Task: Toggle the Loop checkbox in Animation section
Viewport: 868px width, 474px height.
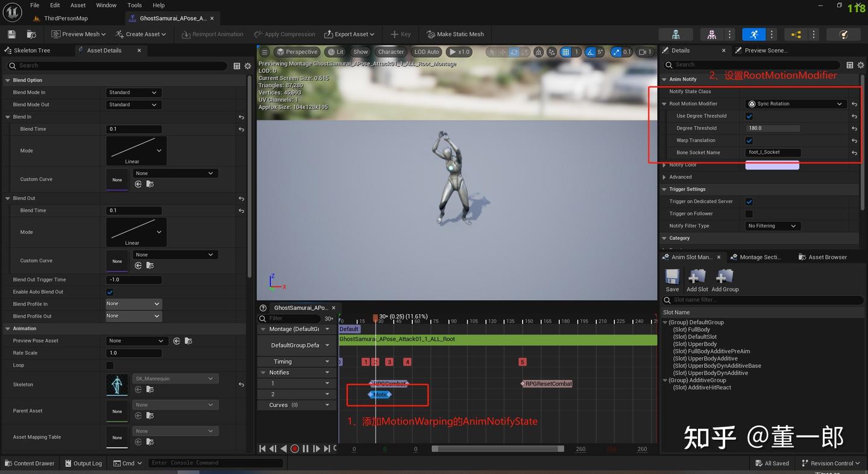Action: coord(110,365)
